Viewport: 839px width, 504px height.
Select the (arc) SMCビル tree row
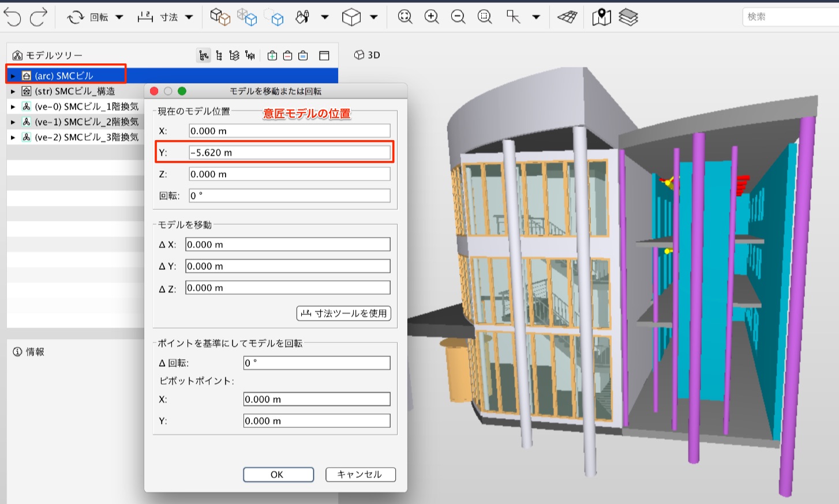point(172,76)
